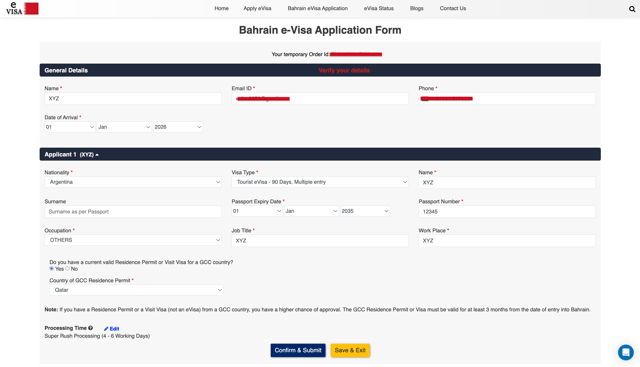Click the General Details Name field
This screenshot has width=640, height=367.
tap(133, 98)
